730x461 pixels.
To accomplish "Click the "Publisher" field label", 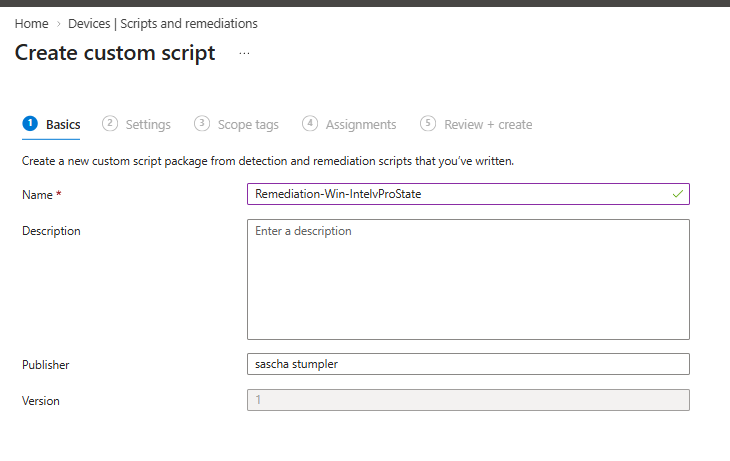I will click(46, 365).
